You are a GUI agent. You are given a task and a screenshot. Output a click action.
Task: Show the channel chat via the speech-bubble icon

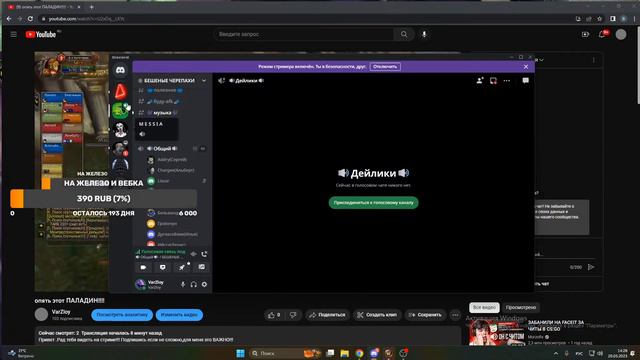coord(525,80)
